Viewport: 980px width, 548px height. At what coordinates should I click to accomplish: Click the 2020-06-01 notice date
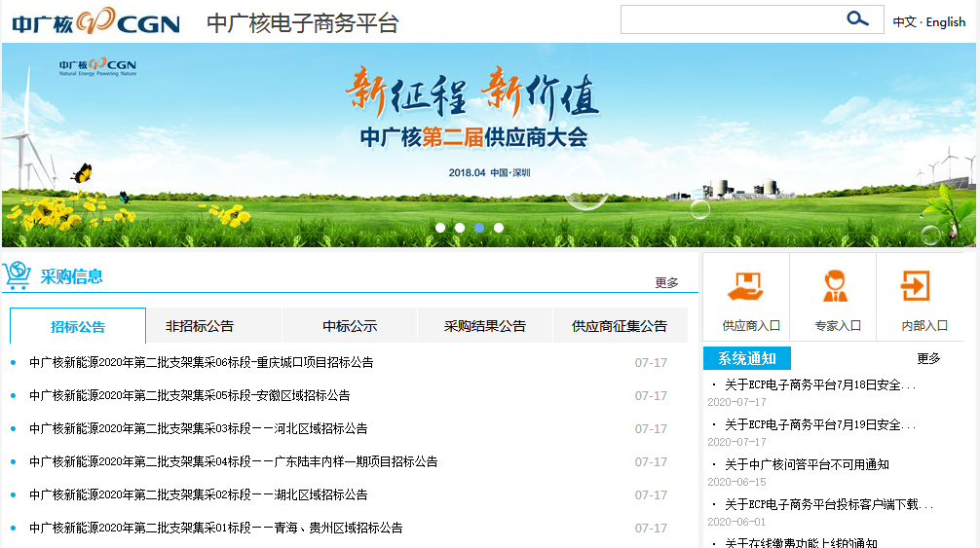coord(736,522)
